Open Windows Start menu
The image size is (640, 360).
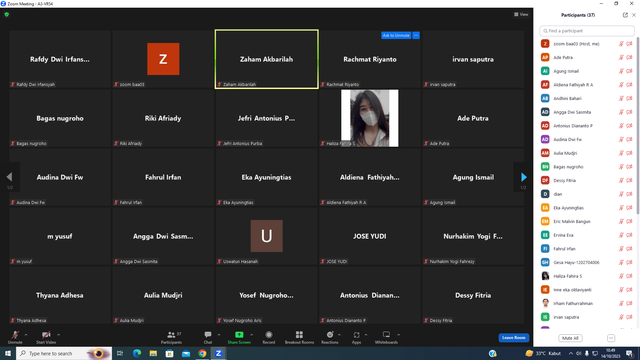8,353
